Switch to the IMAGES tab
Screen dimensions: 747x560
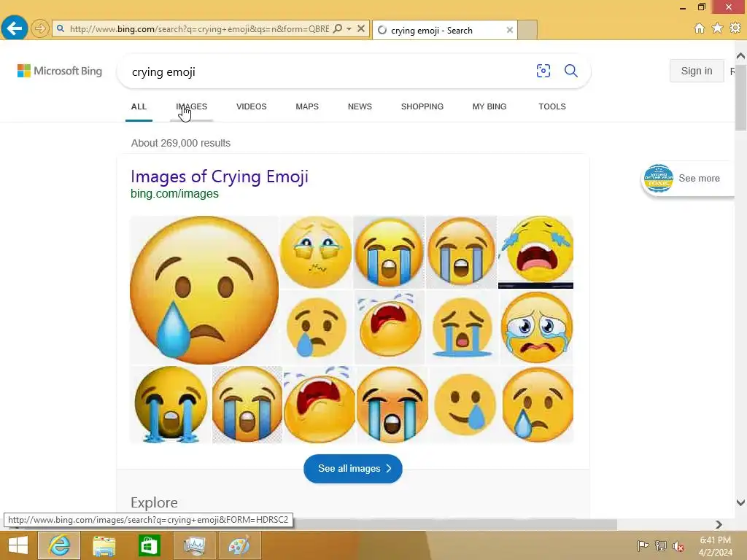click(x=192, y=106)
